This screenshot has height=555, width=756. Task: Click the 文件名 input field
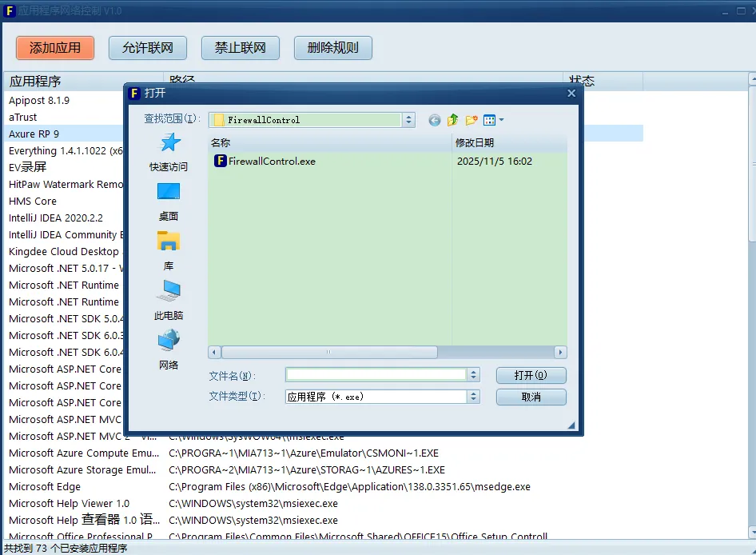click(x=376, y=374)
